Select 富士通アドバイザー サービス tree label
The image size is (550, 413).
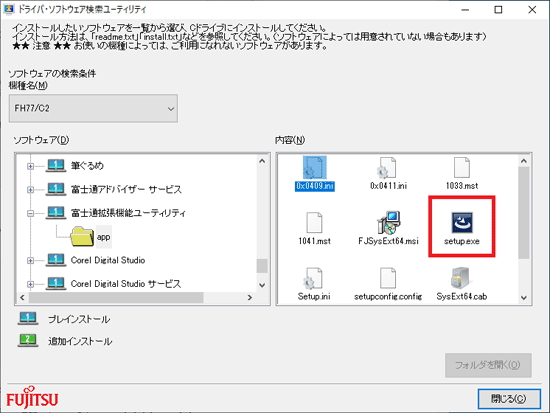click(126, 189)
